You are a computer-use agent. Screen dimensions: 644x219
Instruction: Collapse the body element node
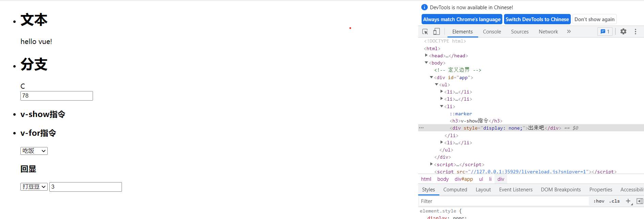coord(426,62)
